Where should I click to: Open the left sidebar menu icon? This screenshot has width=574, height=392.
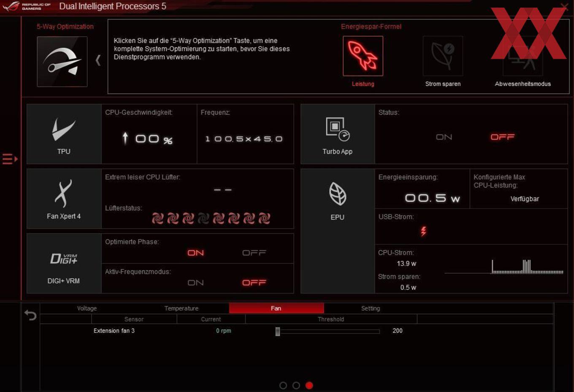(10, 159)
